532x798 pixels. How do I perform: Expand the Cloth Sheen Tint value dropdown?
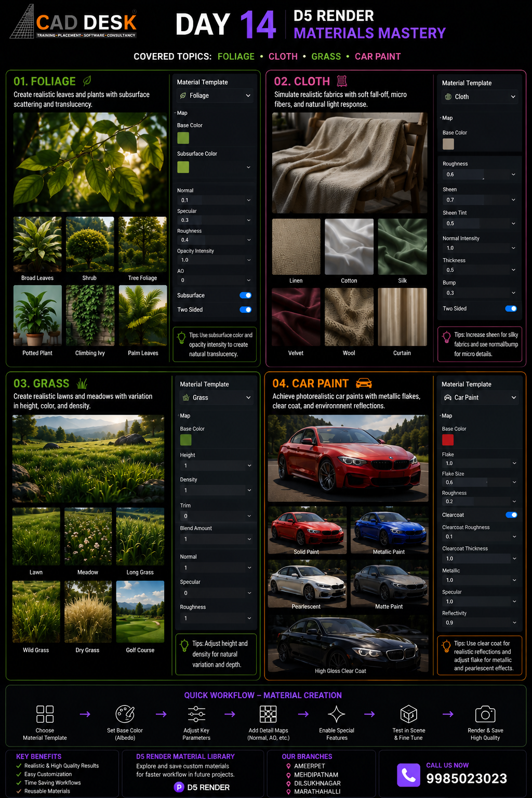tap(513, 223)
